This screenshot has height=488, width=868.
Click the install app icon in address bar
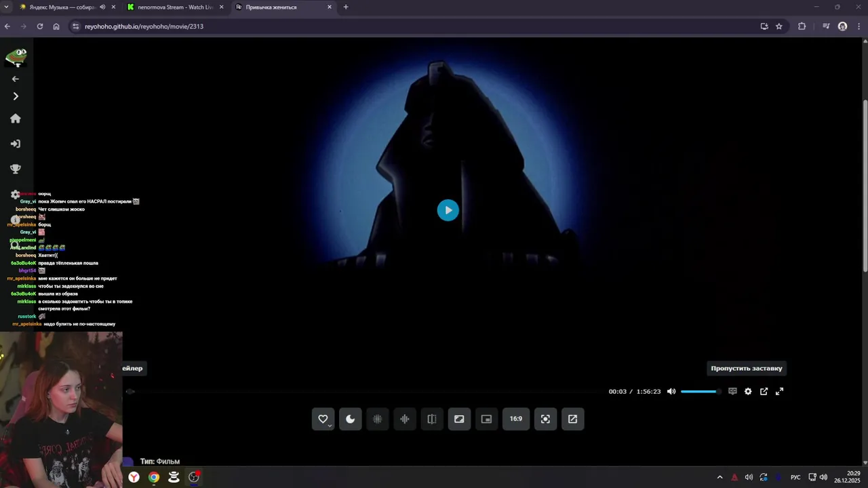(x=764, y=26)
